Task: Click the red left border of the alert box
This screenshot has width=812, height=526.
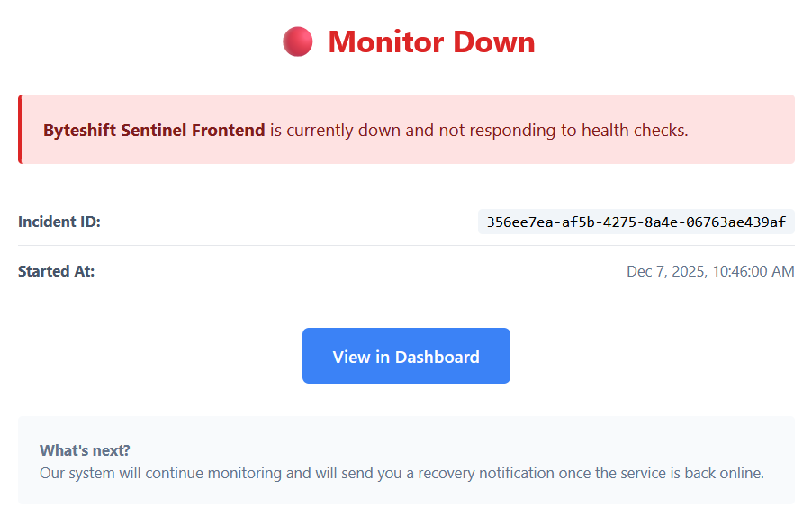Action: [21, 130]
